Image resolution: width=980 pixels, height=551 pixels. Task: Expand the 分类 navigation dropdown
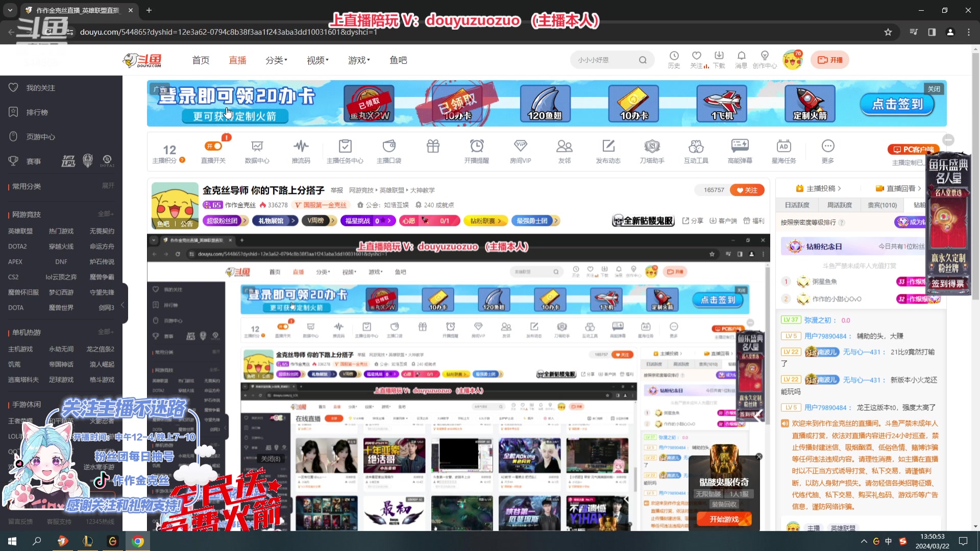[276, 60]
